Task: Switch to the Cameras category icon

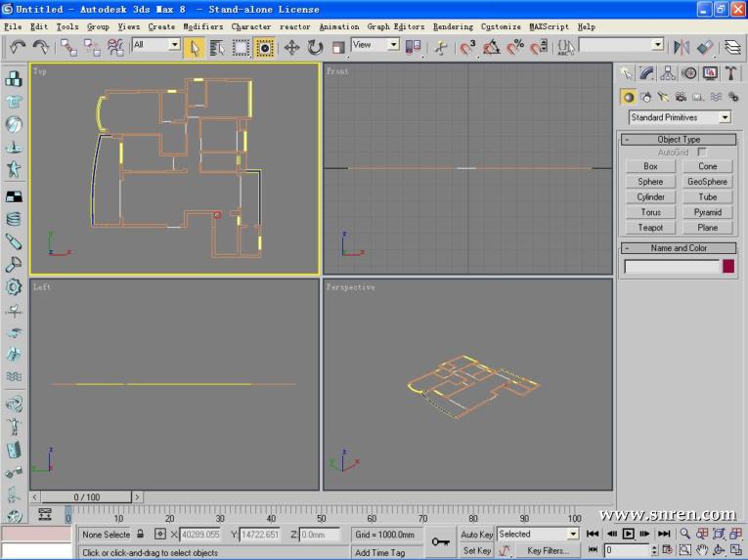Action: click(x=681, y=98)
